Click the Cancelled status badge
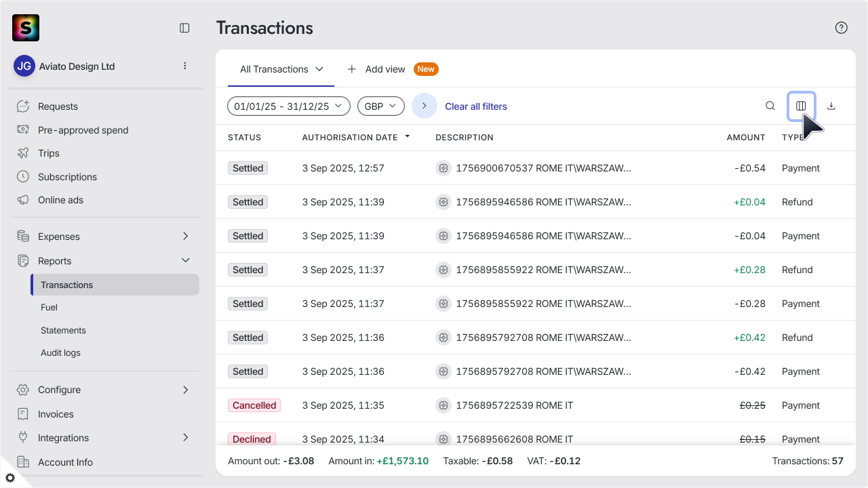The image size is (868, 488). (254, 405)
